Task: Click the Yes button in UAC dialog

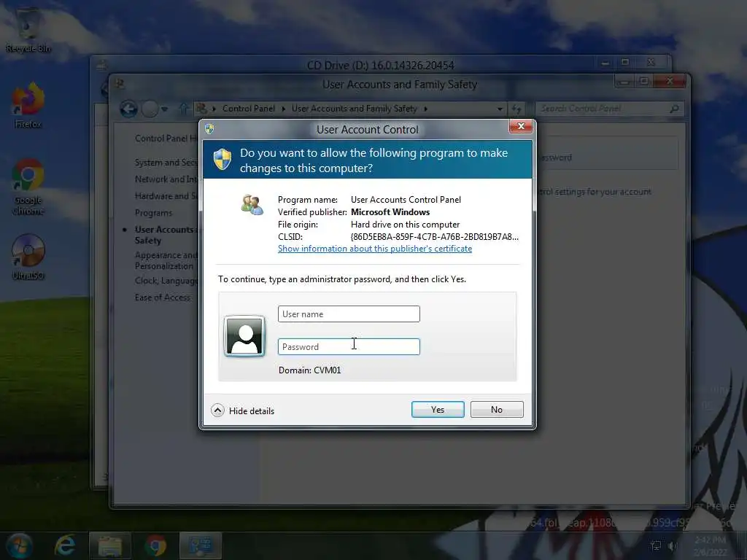Action: [x=438, y=410]
